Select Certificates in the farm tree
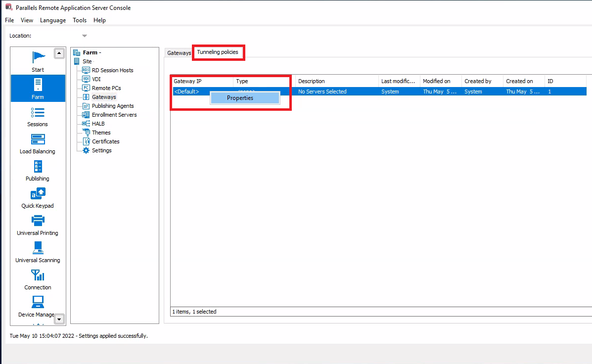Screen dimensions: 592x364 (x=105, y=141)
